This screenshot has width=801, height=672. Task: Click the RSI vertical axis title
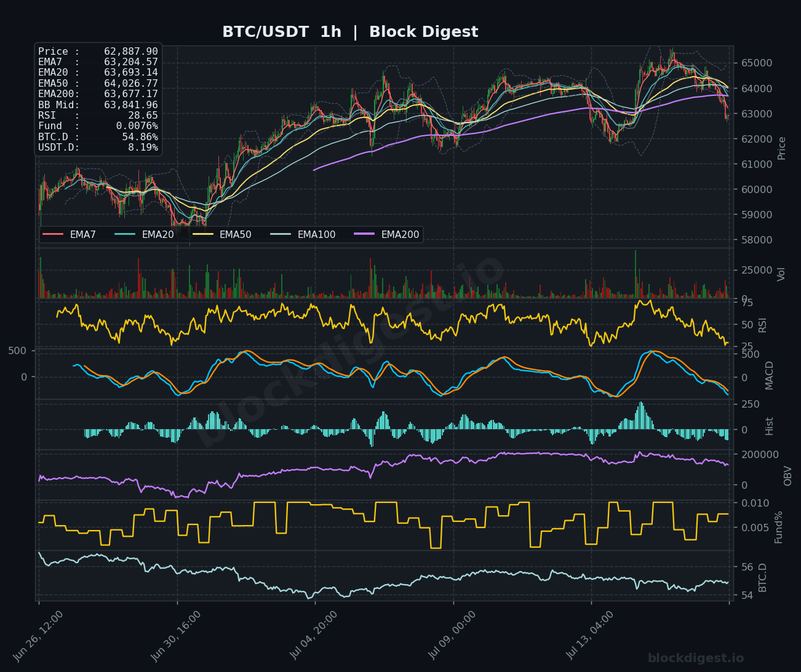tap(763, 325)
